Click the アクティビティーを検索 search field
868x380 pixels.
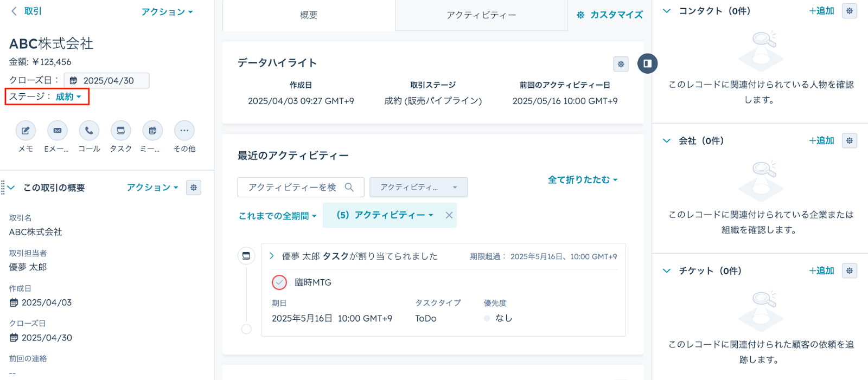pos(293,187)
